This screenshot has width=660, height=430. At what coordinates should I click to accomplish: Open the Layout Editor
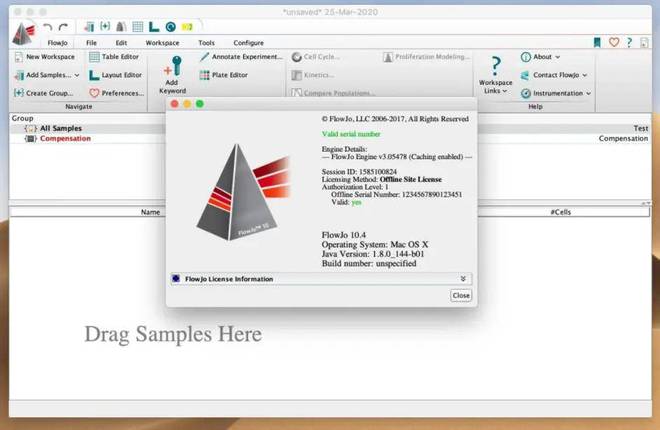click(113, 75)
